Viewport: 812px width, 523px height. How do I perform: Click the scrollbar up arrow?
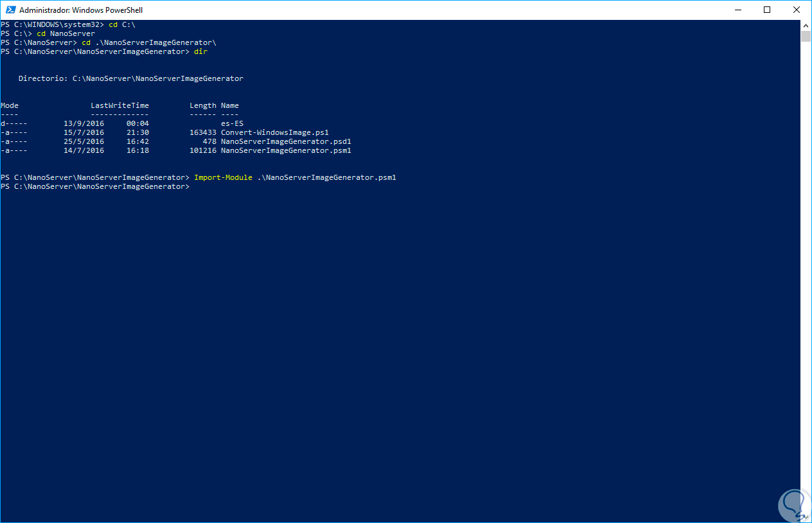pos(806,25)
